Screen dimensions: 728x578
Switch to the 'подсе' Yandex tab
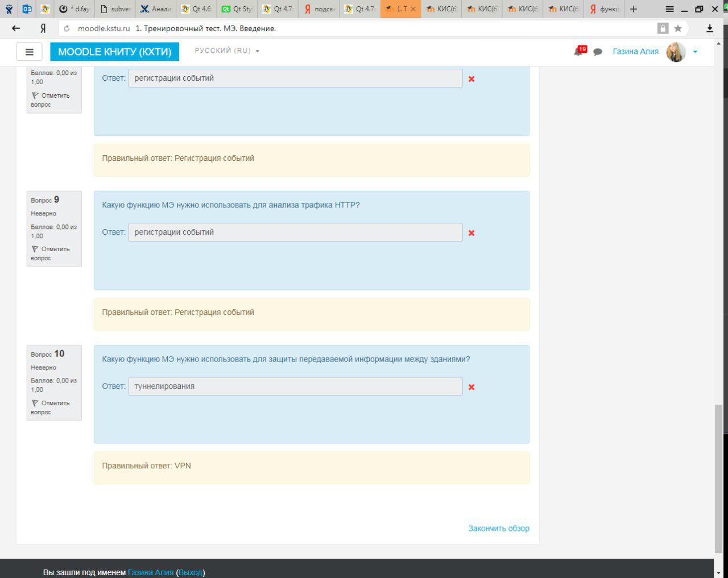tap(319, 9)
